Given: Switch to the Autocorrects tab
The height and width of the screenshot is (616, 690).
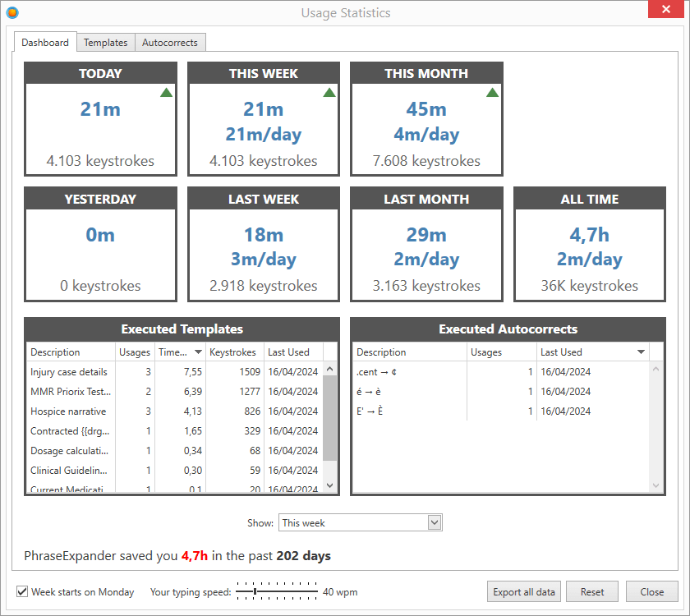Looking at the screenshot, I should pos(170,43).
